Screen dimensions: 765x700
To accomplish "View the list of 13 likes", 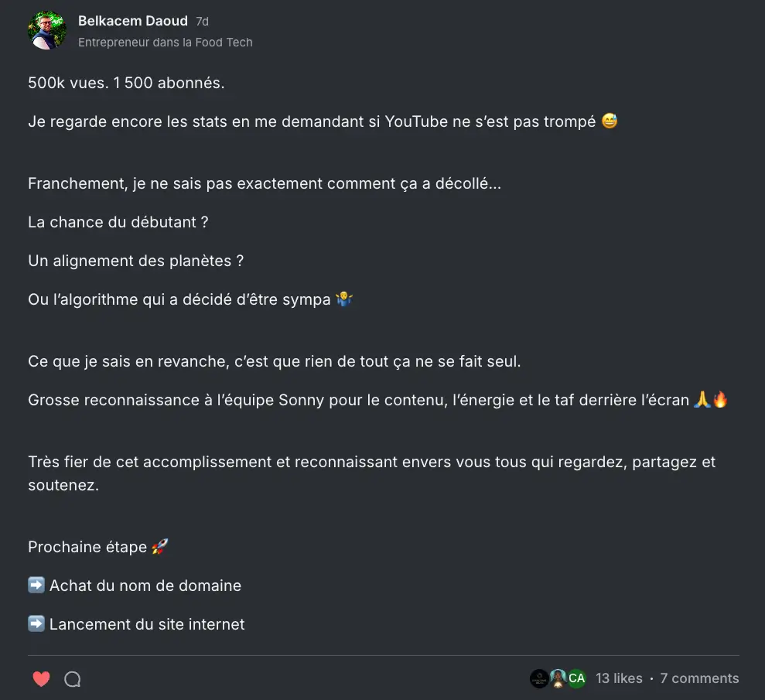I will 619,678.
